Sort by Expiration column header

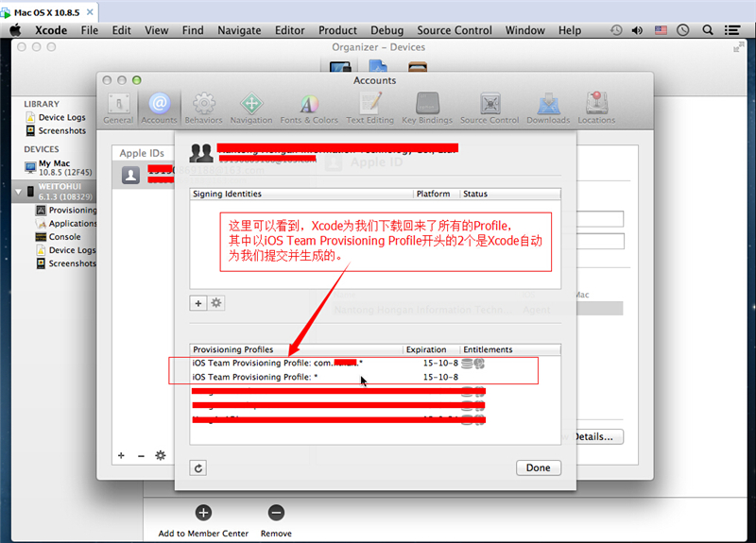click(x=431, y=349)
